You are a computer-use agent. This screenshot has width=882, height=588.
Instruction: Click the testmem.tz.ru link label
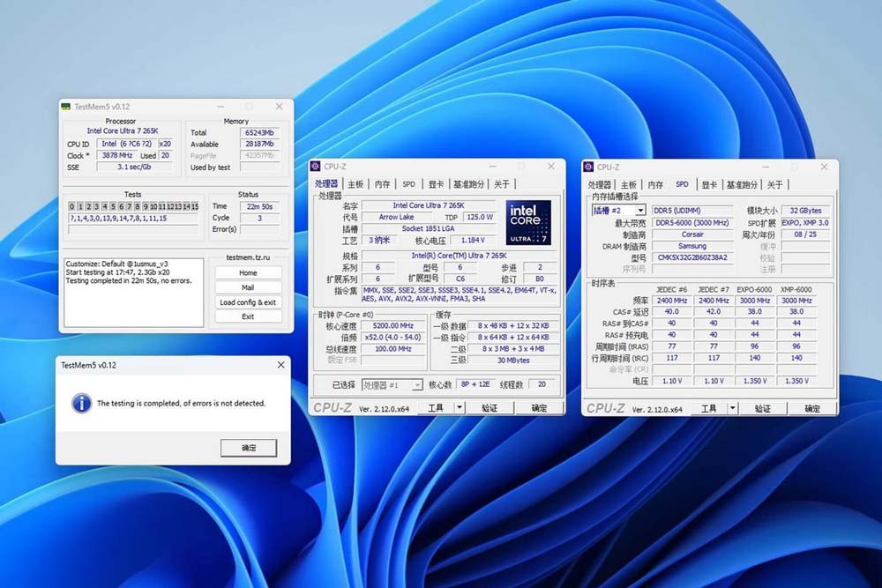tap(248, 257)
